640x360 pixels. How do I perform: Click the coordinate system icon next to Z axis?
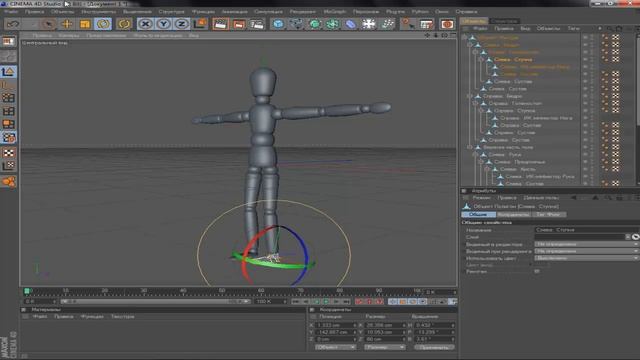pos(200,24)
